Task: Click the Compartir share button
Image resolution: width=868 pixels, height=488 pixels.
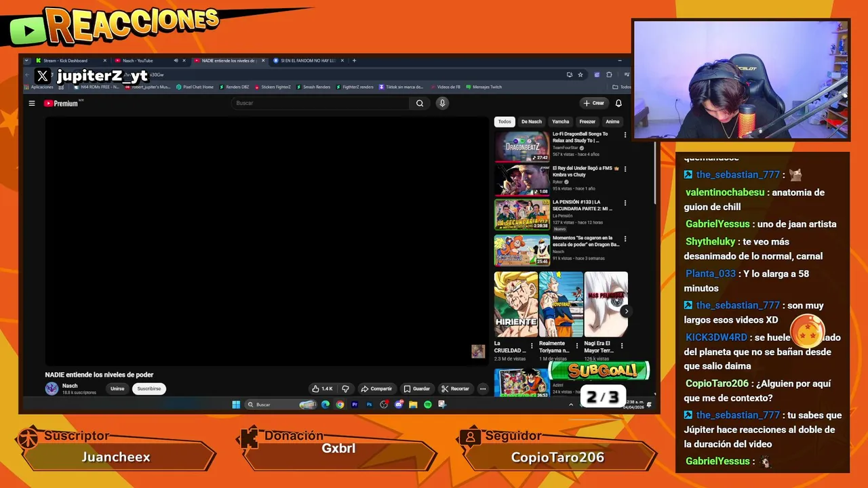Action: (x=376, y=388)
